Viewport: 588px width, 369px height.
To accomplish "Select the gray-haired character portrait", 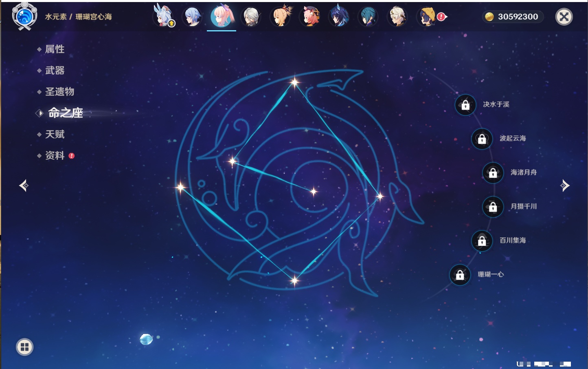I will pyautogui.click(x=251, y=17).
